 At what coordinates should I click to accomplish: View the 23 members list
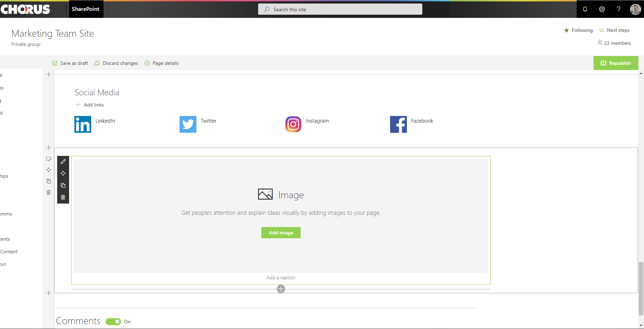tap(614, 43)
